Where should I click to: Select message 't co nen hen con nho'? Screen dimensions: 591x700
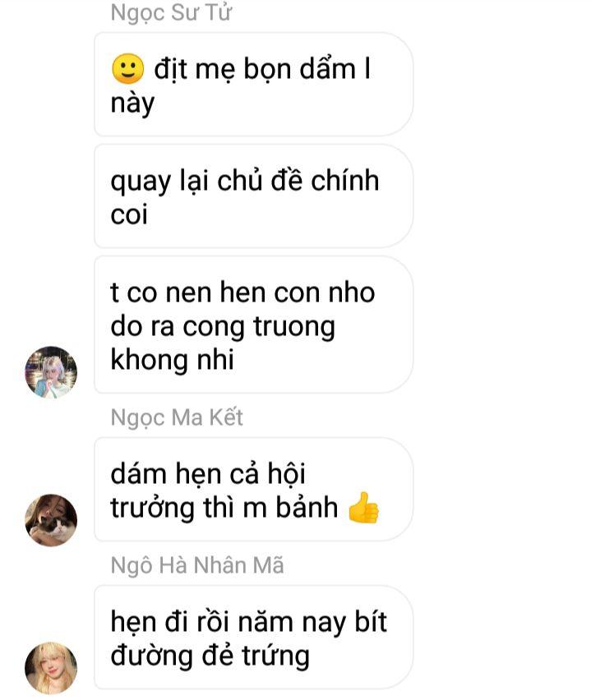[253, 325]
